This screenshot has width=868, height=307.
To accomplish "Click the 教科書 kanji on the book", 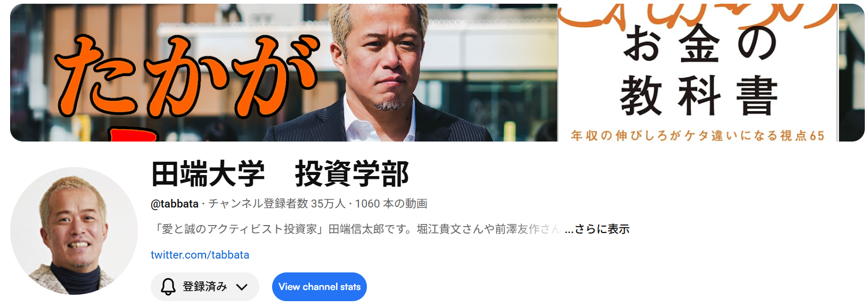I will 699,96.
